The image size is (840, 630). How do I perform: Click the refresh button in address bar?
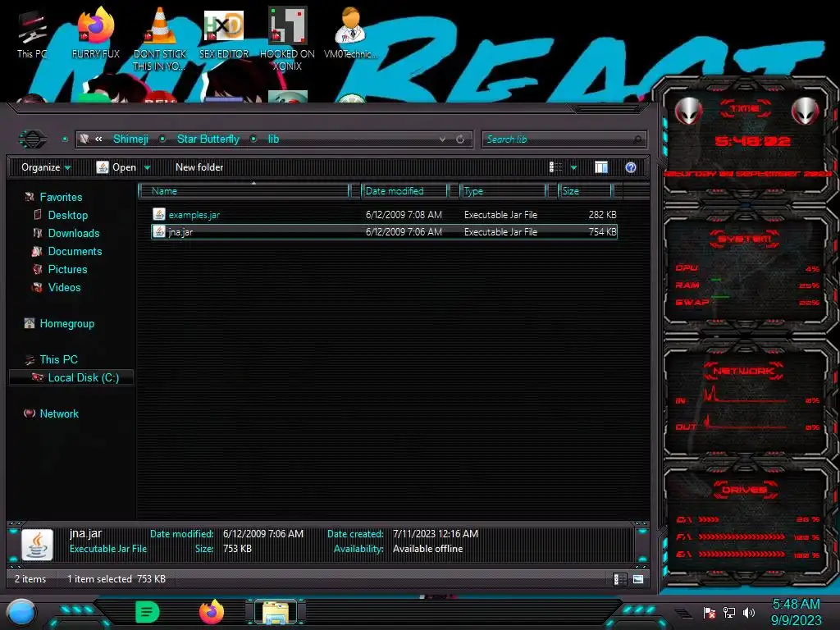460,139
